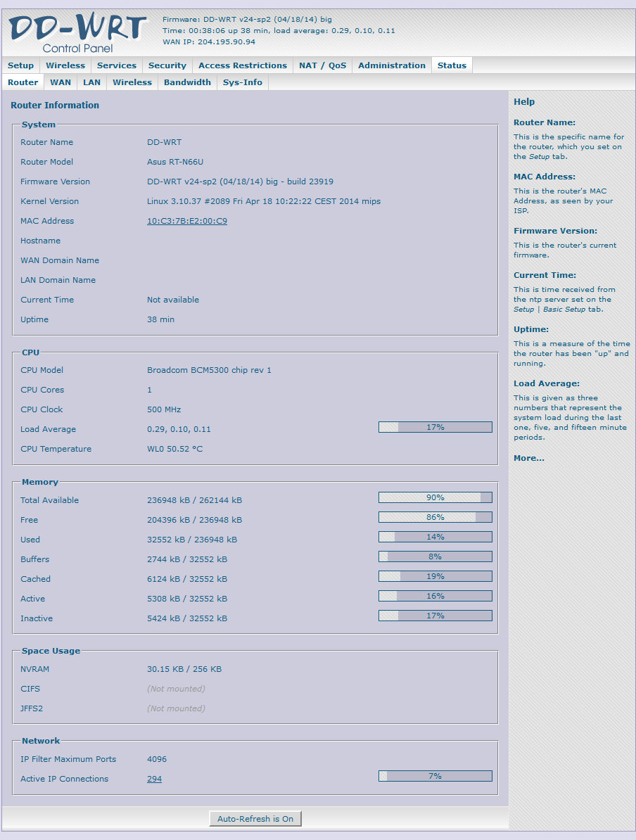Toggle the Auto-Refresh is On button

click(255, 818)
